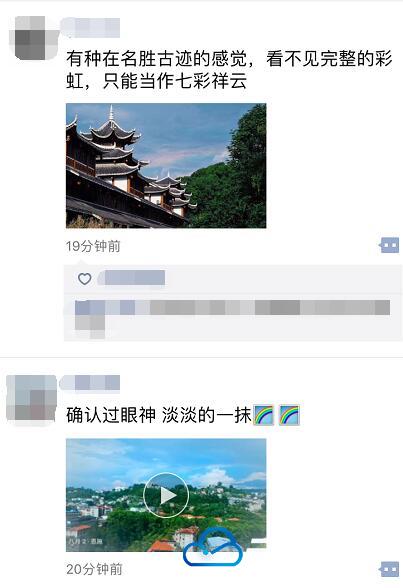The height and width of the screenshot is (588, 403).
Task: Open the comment menu beside 20分钟前
Action: click(x=390, y=569)
